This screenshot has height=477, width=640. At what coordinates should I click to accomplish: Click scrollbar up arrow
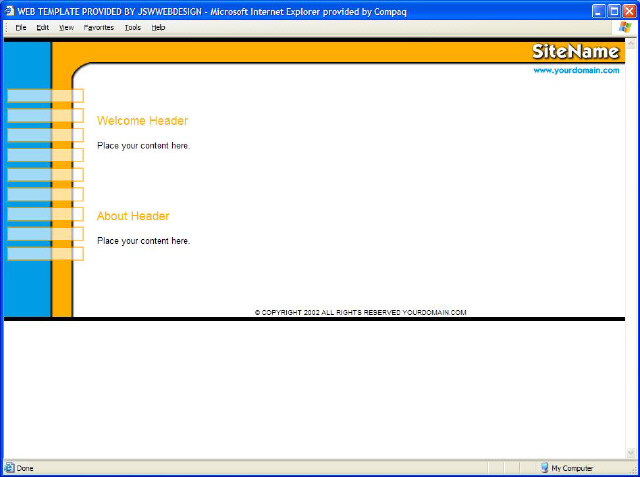click(631, 43)
